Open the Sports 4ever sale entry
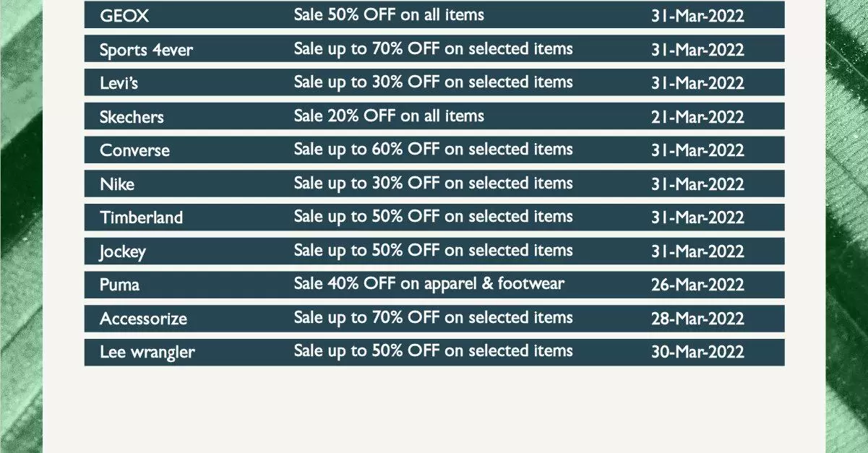Image resolution: width=868 pixels, height=453 pixels. pos(434,49)
